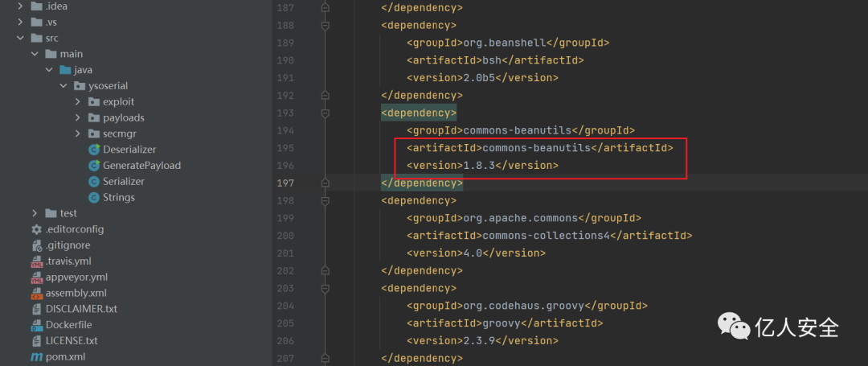Click the GeneratePayload class icon
Screen dimensions: 868x366
pyautogui.click(x=94, y=166)
